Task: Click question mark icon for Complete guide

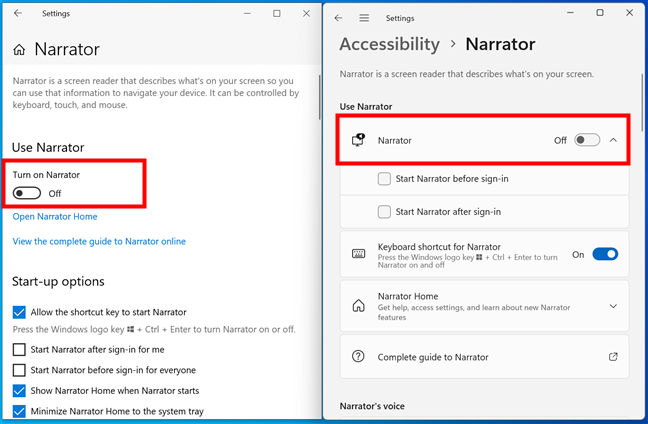Action: pos(358,356)
